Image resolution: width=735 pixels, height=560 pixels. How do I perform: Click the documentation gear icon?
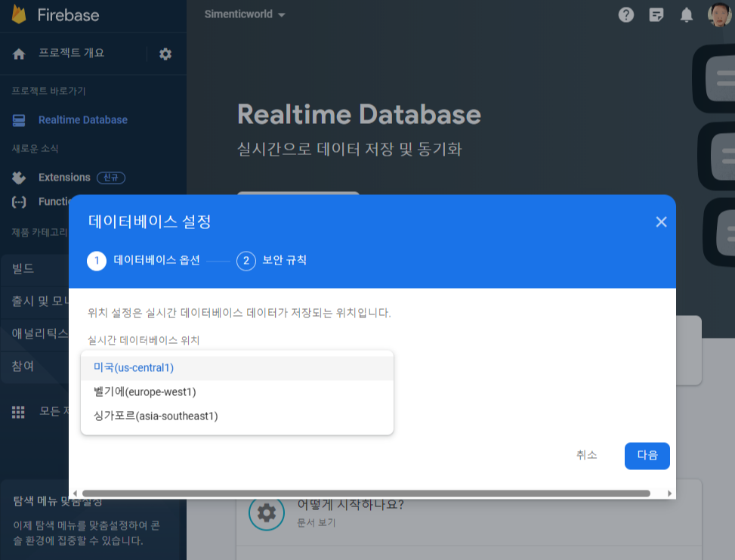point(266,512)
